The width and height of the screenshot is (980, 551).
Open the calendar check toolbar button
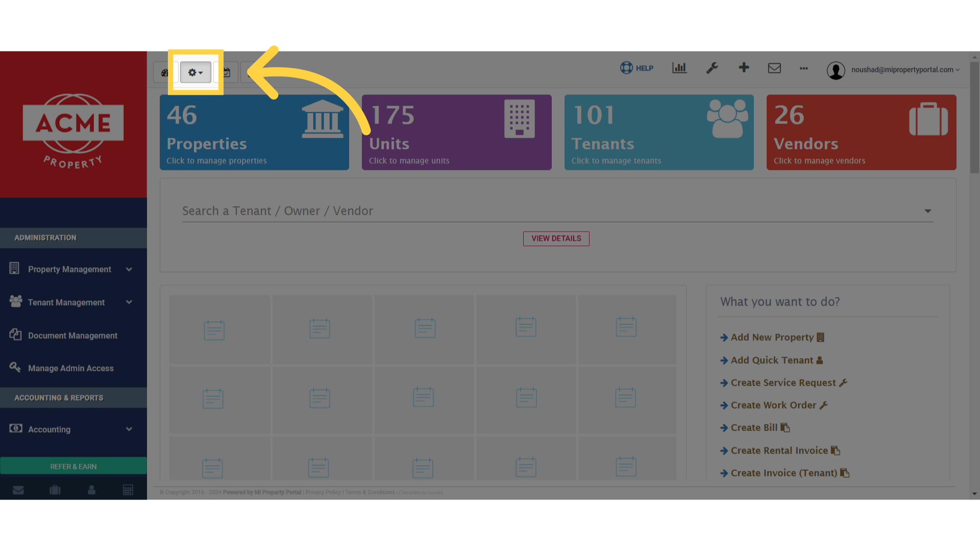(227, 72)
